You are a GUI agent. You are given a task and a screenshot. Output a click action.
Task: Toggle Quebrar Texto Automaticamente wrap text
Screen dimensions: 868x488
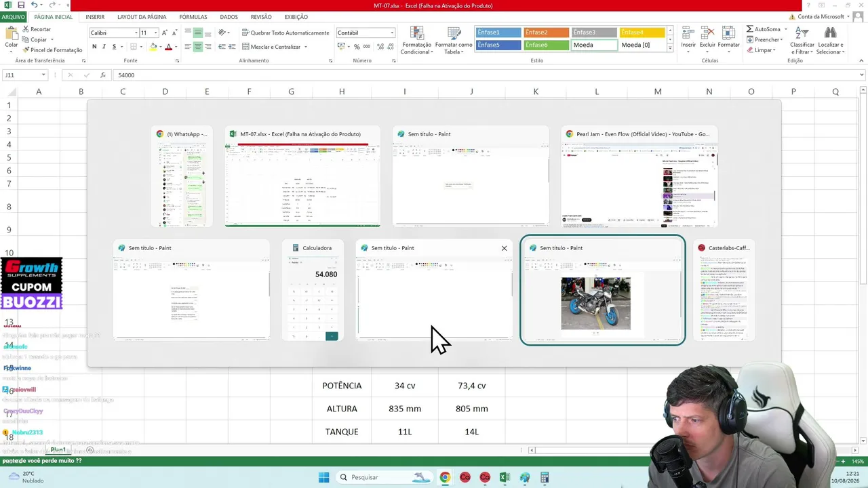click(x=285, y=33)
